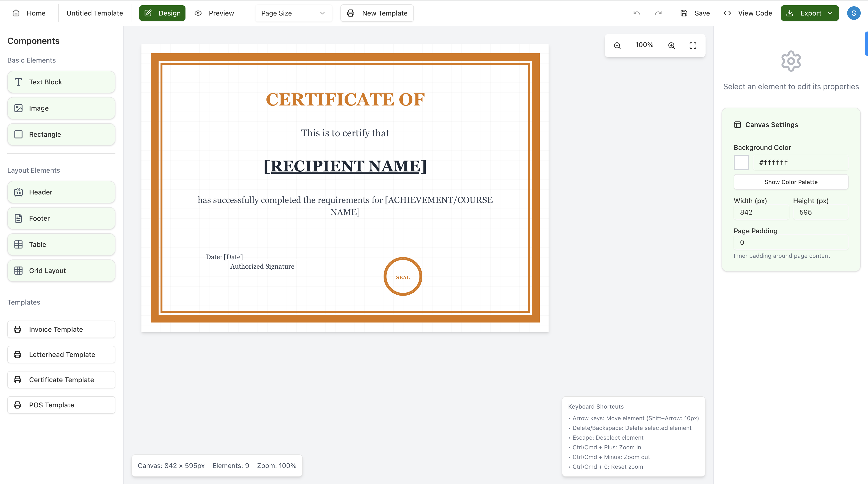Switch to Preview mode
Screen dimensions: 868x484
point(214,13)
